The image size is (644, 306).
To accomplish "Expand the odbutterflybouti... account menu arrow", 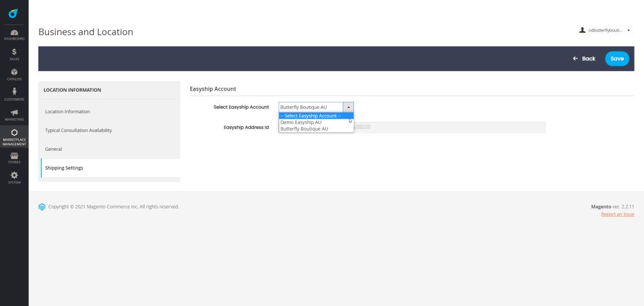I will [628, 31].
